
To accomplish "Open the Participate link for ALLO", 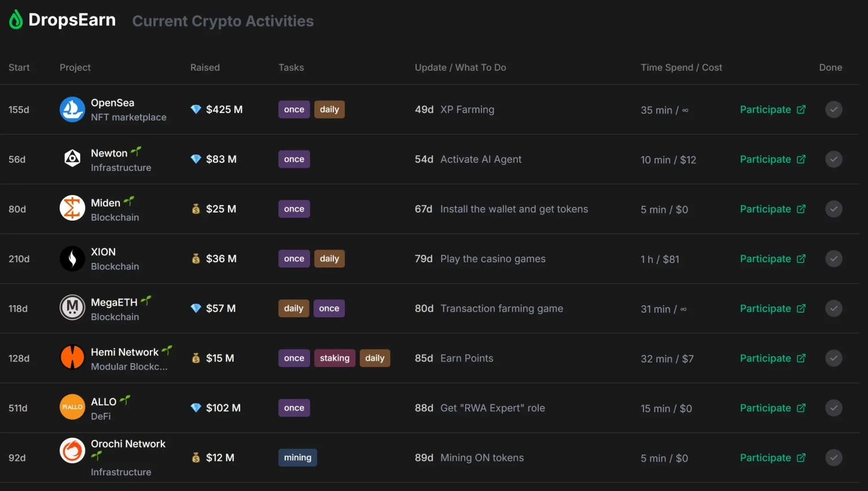I will coord(773,408).
